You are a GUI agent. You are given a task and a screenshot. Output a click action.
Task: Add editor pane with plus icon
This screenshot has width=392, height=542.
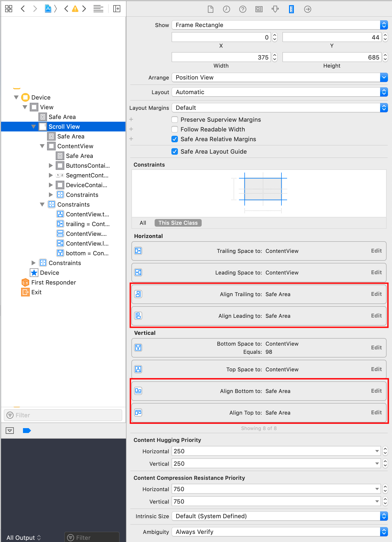[x=117, y=9]
